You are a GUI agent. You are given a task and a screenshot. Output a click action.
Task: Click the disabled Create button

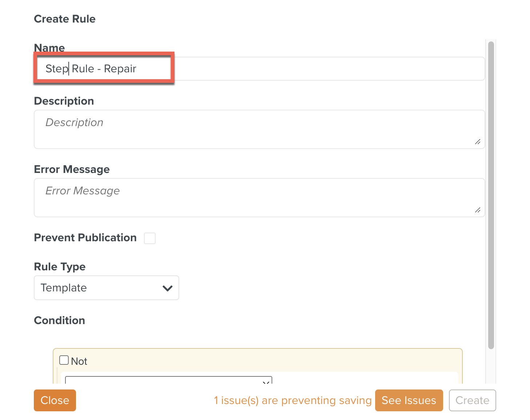pos(472,400)
